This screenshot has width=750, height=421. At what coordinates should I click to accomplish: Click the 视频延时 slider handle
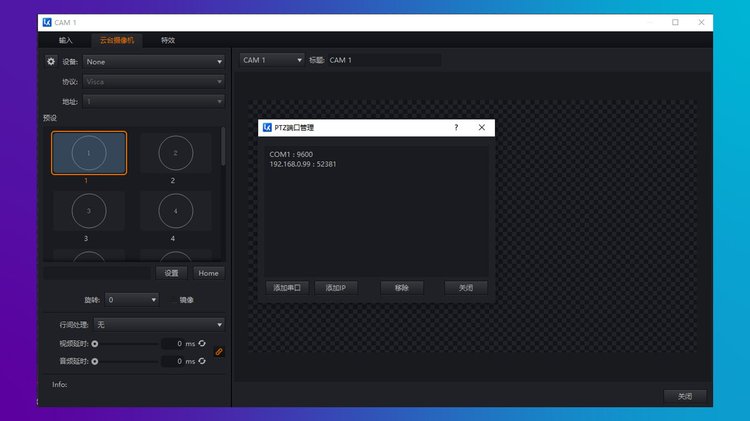[95, 344]
